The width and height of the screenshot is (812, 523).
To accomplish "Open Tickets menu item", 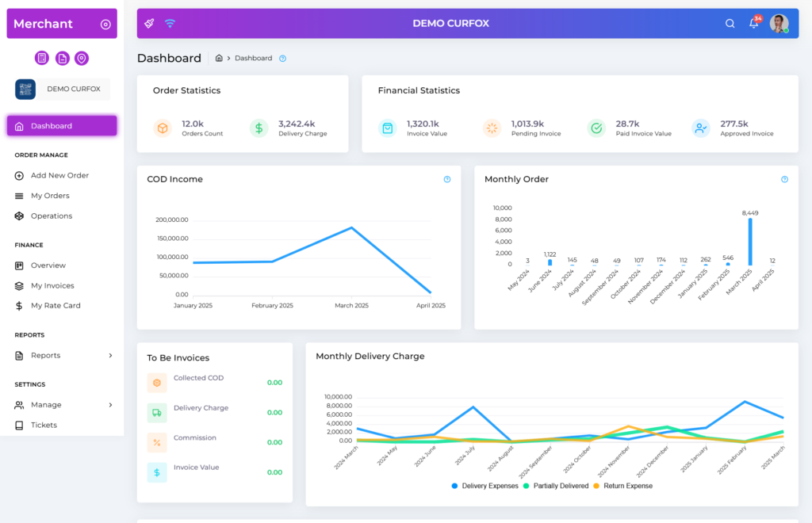I will (x=62, y=426).
